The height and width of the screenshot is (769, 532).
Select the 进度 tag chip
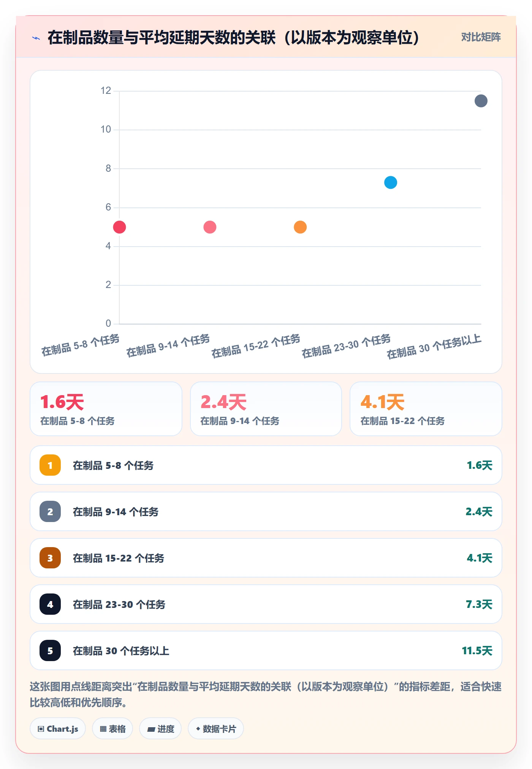(160, 729)
